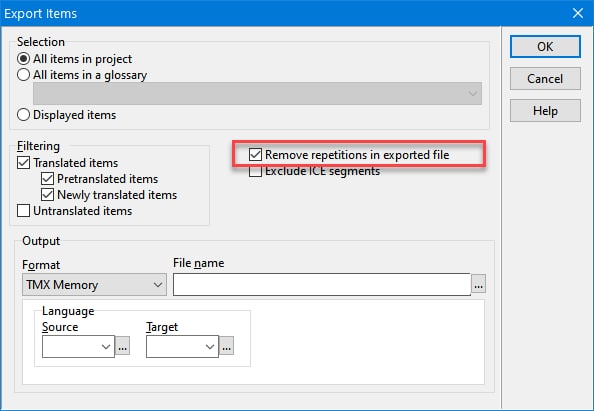Open Help for Export Items dialog

click(x=545, y=111)
